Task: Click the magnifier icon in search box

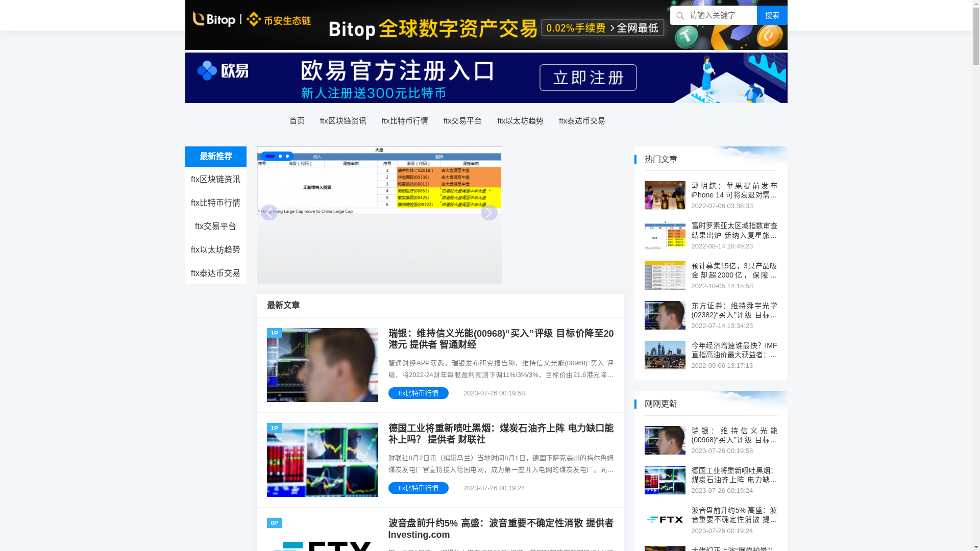Action: point(680,16)
